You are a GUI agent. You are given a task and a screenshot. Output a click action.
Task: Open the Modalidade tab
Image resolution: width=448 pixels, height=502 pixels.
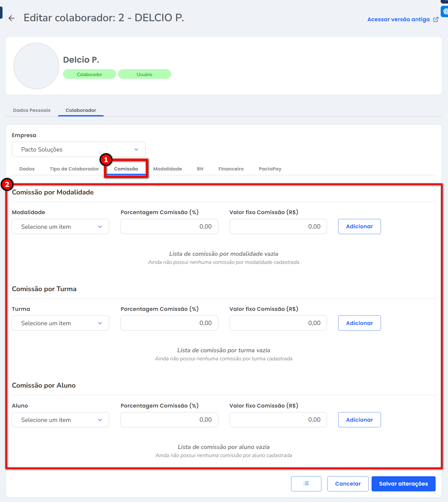click(167, 169)
